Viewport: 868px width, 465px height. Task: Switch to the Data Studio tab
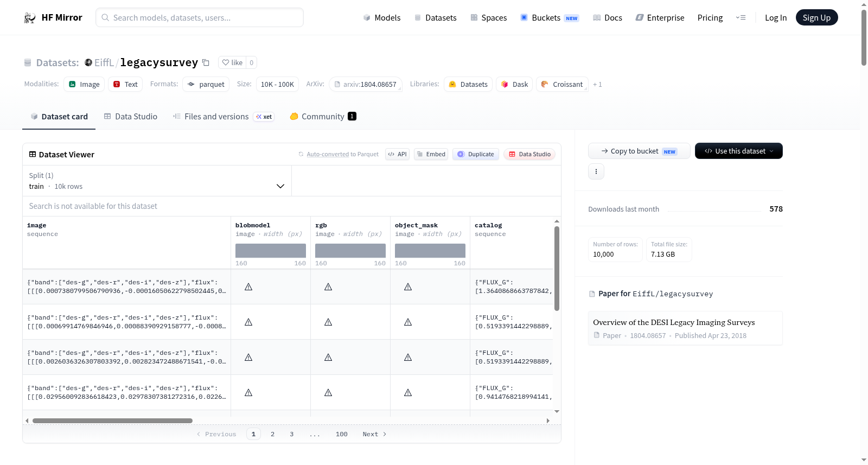click(x=131, y=117)
